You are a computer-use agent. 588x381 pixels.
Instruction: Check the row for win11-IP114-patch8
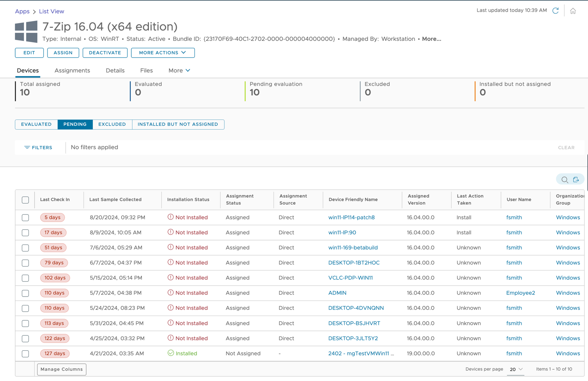point(25,218)
